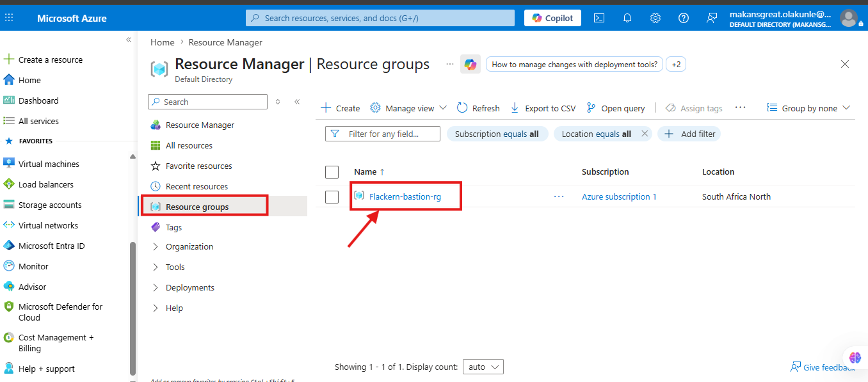
Task: Click the Copilot suggestions icon beside title
Action: tap(470, 64)
